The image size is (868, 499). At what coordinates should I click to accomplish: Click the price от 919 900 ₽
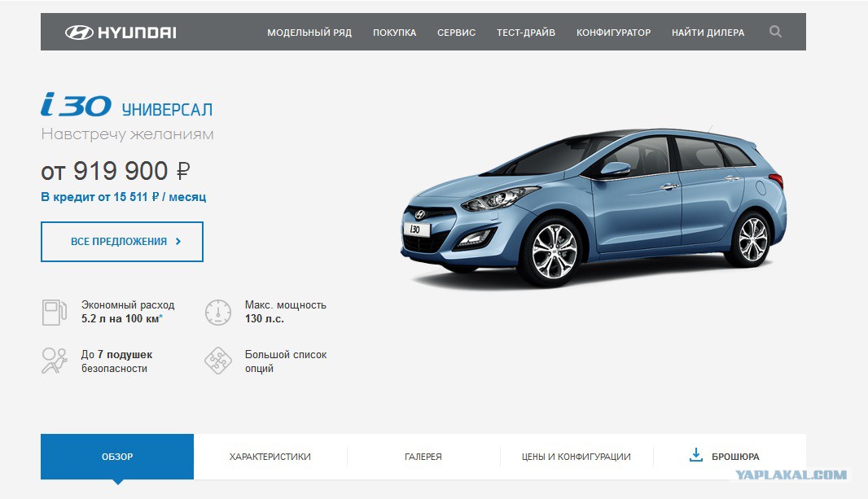click(x=116, y=171)
